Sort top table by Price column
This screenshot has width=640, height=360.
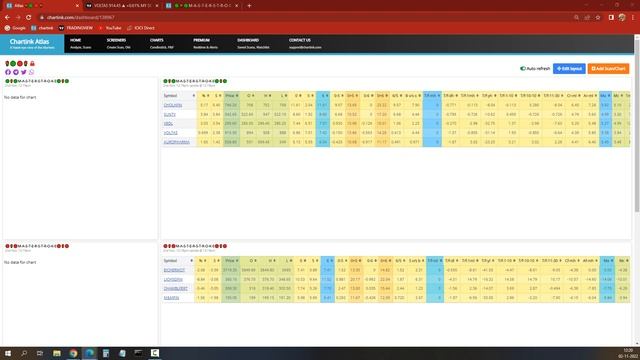point(231,96)
